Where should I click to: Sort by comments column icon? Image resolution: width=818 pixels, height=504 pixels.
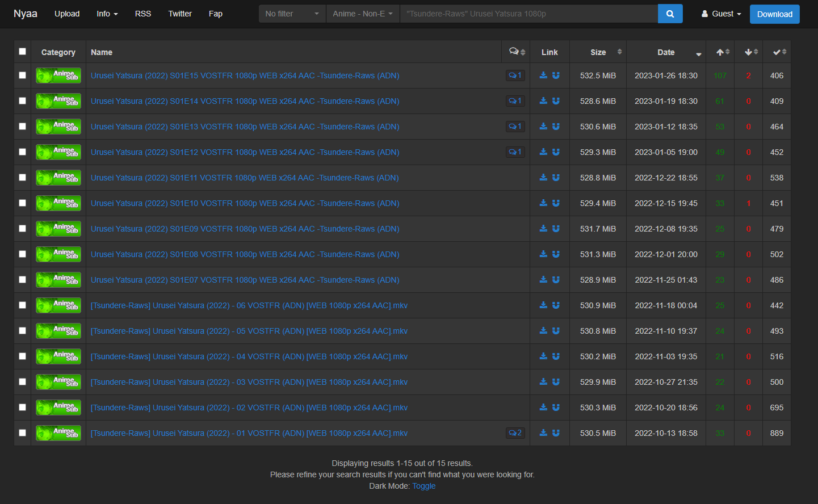(517, 52)
